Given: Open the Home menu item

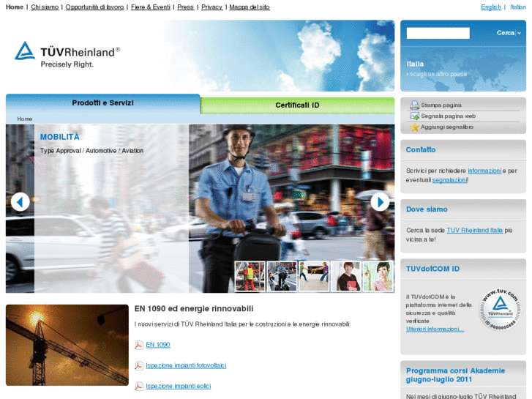Looking at the screenshot, I should tap(15, 7).
